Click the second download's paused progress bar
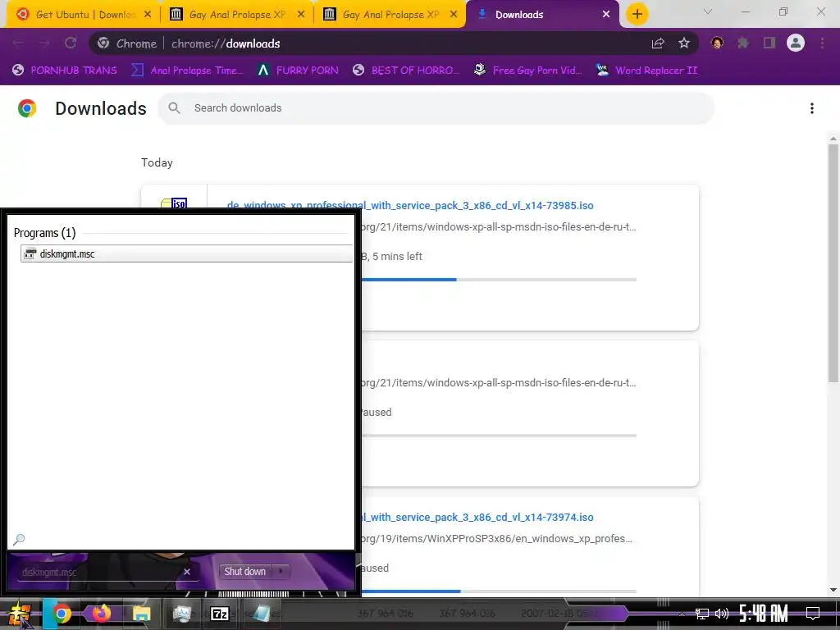840x630 pixels. click(x=499, y=436)
